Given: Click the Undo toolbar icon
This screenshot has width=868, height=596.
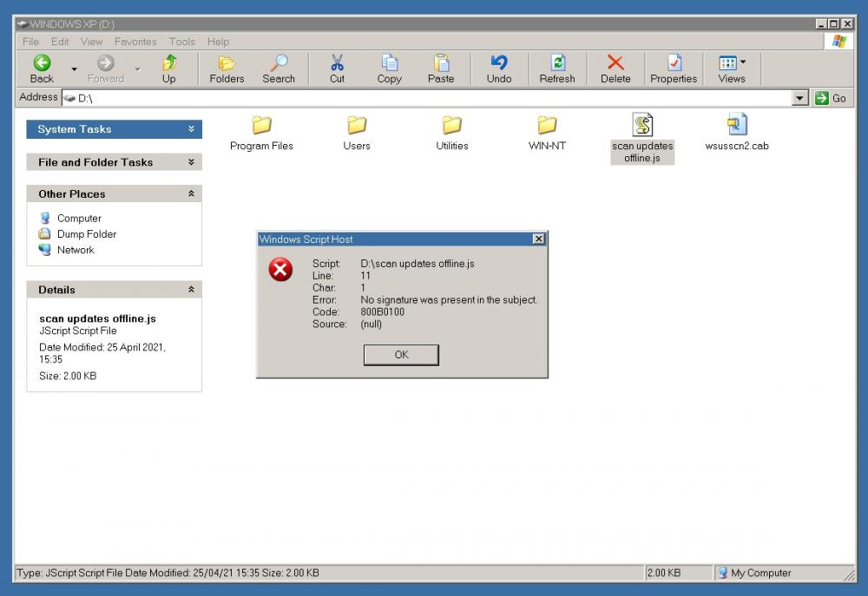Looking at the screenshot, I should tap(499, 63).
